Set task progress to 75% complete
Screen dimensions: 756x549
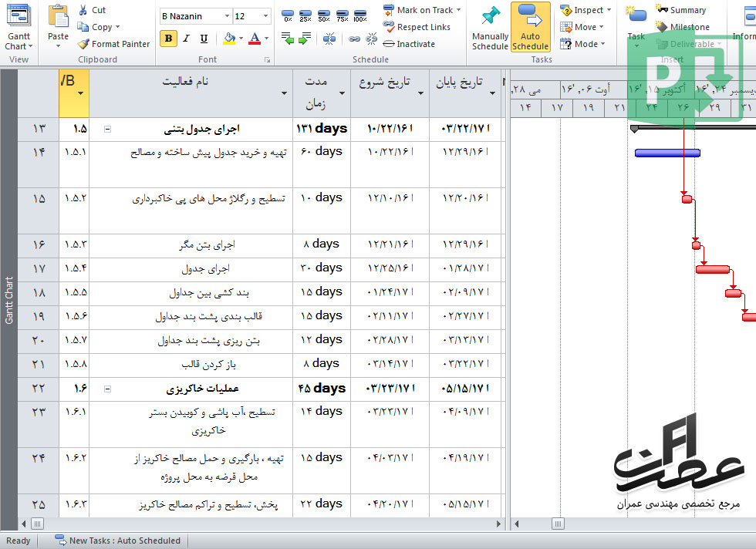pos(343,16)
